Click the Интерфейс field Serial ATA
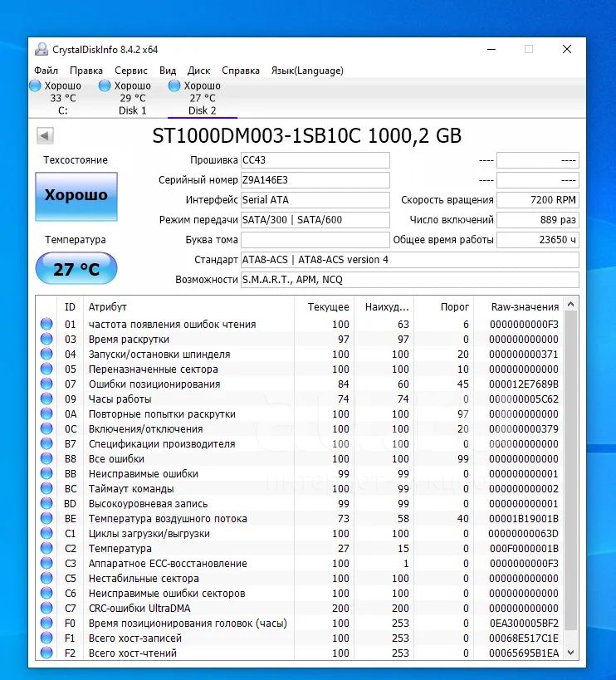This screenshot has width=616, height=680. [x=315, y=200]
